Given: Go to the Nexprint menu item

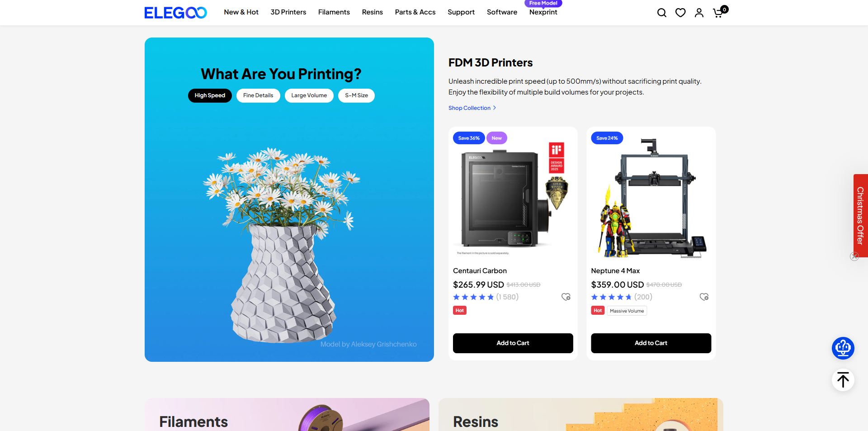Looking at the screenshot, I should (x=543, y=12).
